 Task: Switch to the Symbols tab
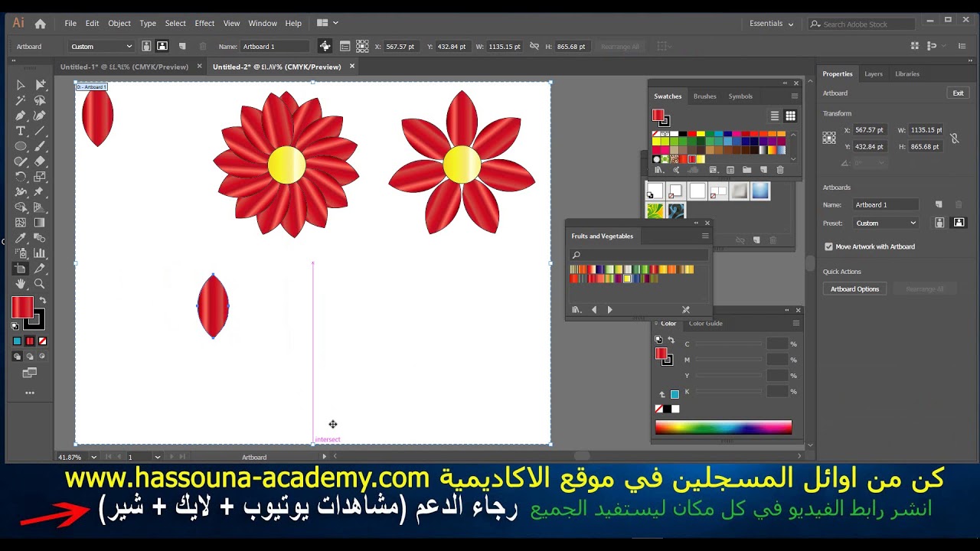point(740,96)
